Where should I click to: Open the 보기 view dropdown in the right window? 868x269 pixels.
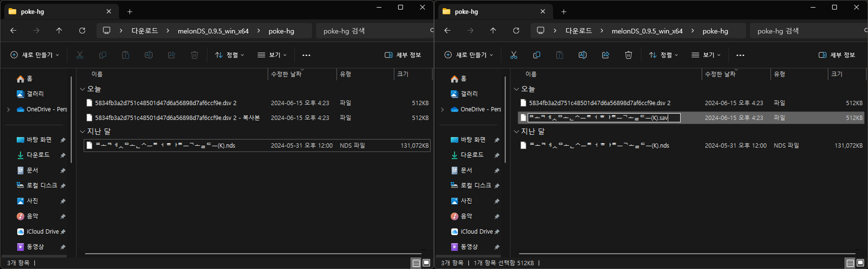click(706, 55)
